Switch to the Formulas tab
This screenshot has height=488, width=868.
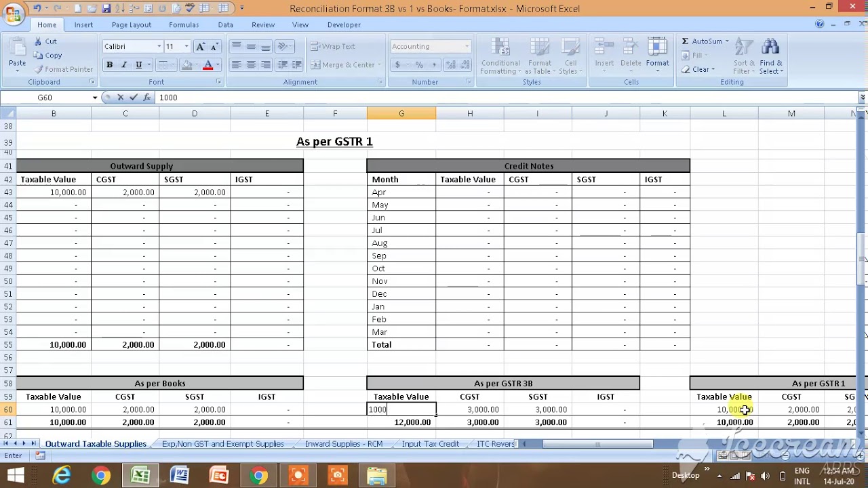(184, 24)
